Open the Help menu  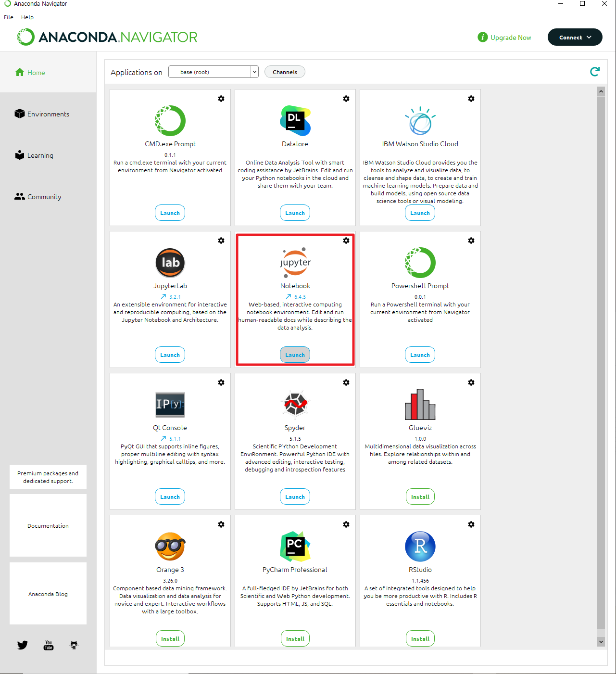point(27,17)
